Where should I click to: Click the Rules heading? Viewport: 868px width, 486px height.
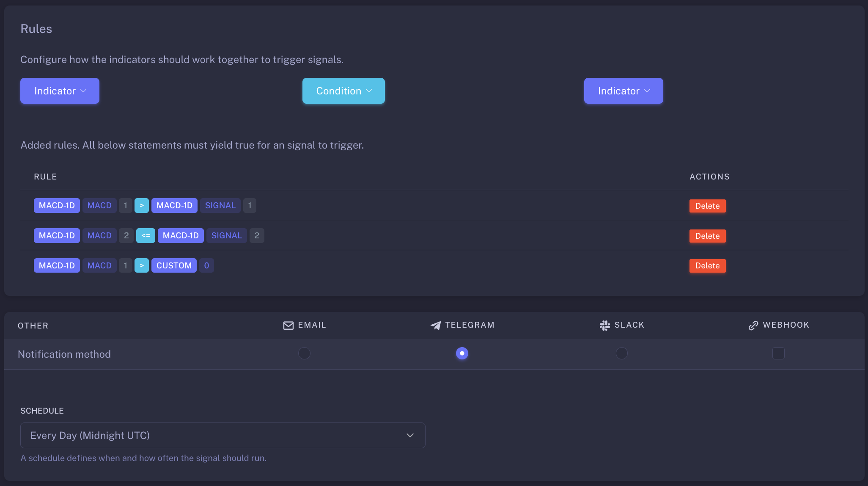36,29
